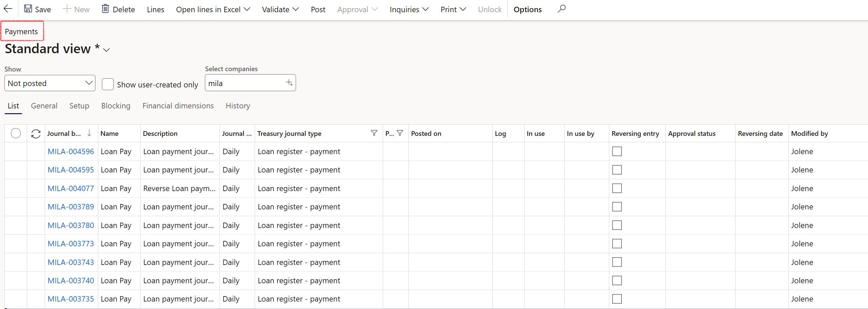Expand the Standard view chevron

click(x=106, y=50)
